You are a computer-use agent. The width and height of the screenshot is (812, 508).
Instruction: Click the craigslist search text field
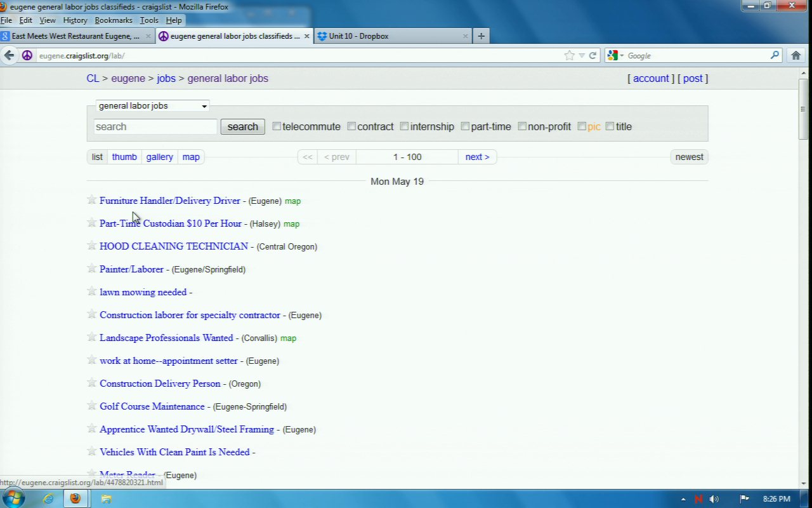click(x=155, y=126)
